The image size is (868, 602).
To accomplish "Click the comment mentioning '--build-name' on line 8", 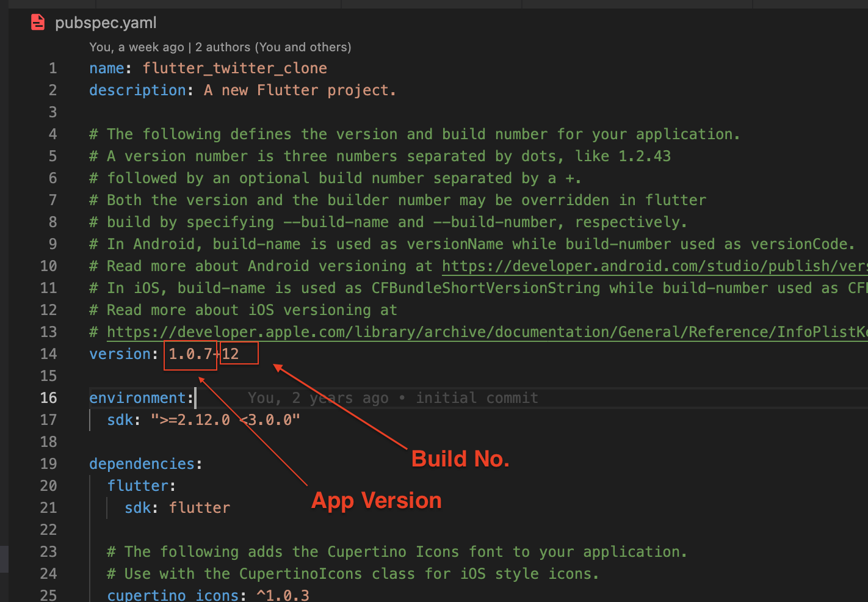I will tap(388, 222).
